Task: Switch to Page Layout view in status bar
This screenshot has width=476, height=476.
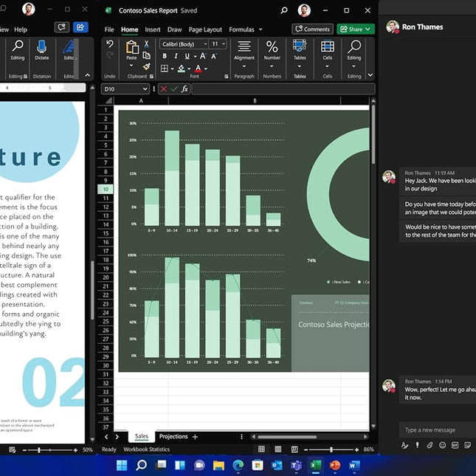Action: (277, 449)
